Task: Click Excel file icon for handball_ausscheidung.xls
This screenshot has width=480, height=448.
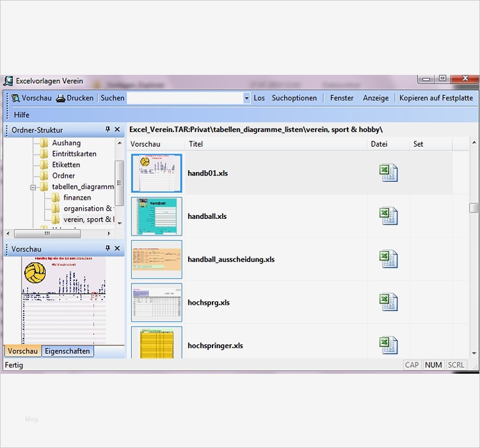Action: pos(388,259)
